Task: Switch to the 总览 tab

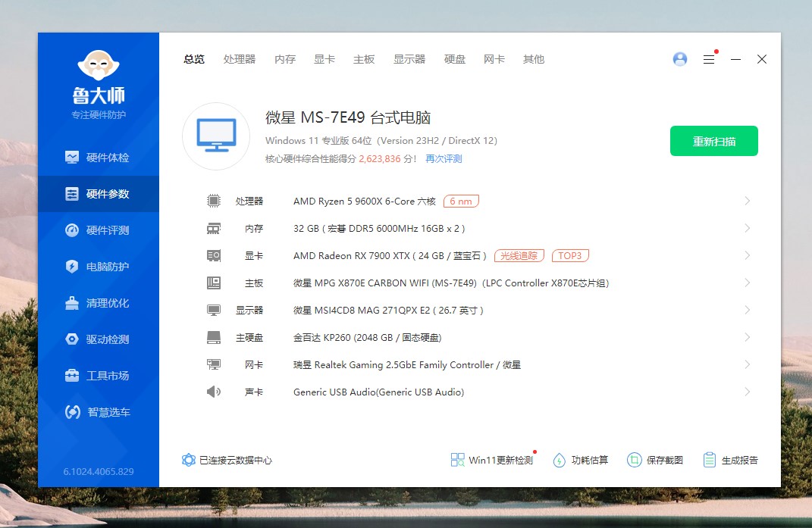Action: click(x=194, y=59)
